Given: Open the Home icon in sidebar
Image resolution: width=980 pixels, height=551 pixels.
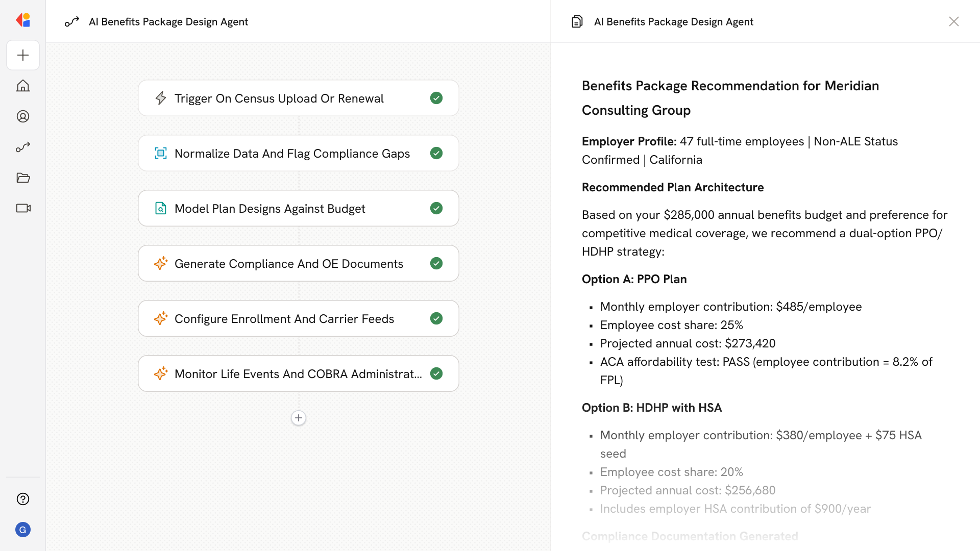Looking at the screenshot, I should pyautogui.click(x=23, y=86).
